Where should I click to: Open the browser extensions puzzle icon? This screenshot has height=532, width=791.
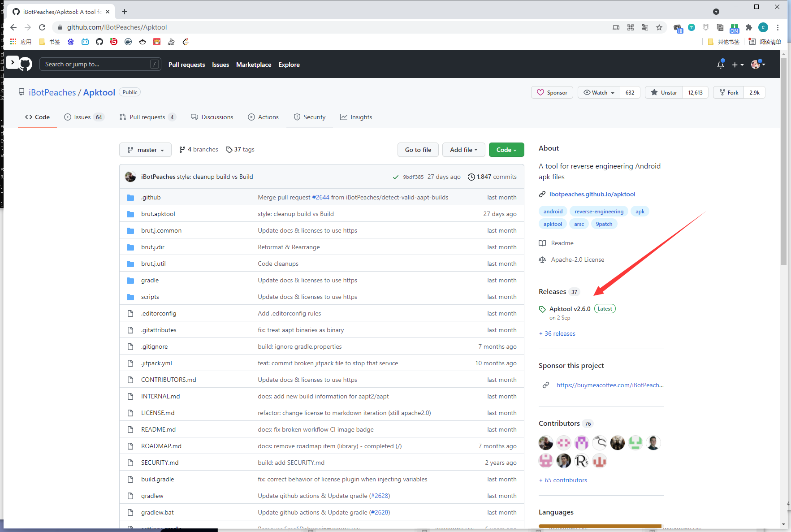[748, 27]
